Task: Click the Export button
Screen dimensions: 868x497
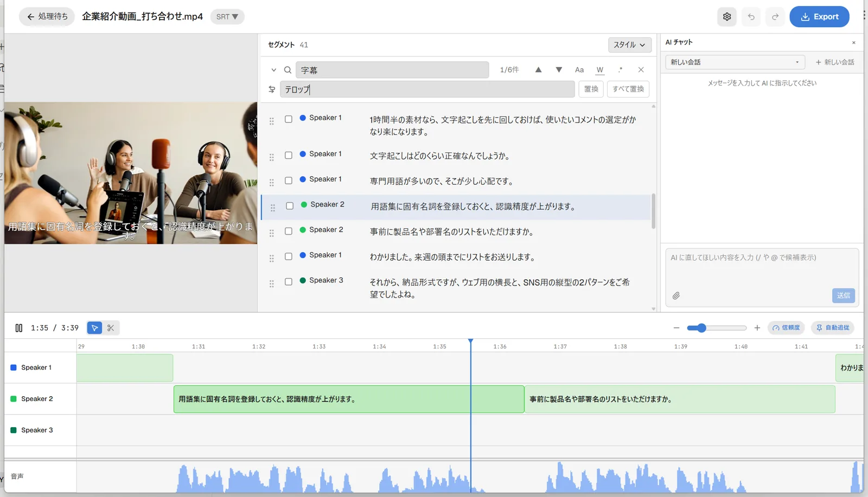Action: click(819, 17)
